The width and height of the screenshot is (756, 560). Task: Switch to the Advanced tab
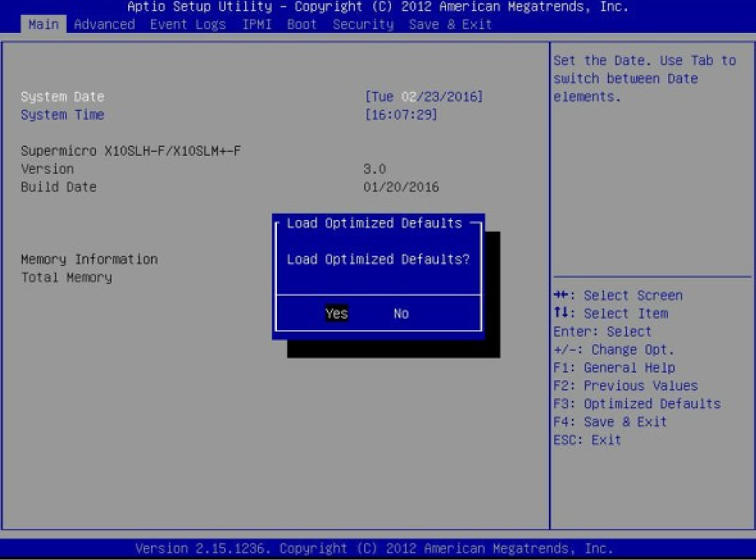click(104, 24)
